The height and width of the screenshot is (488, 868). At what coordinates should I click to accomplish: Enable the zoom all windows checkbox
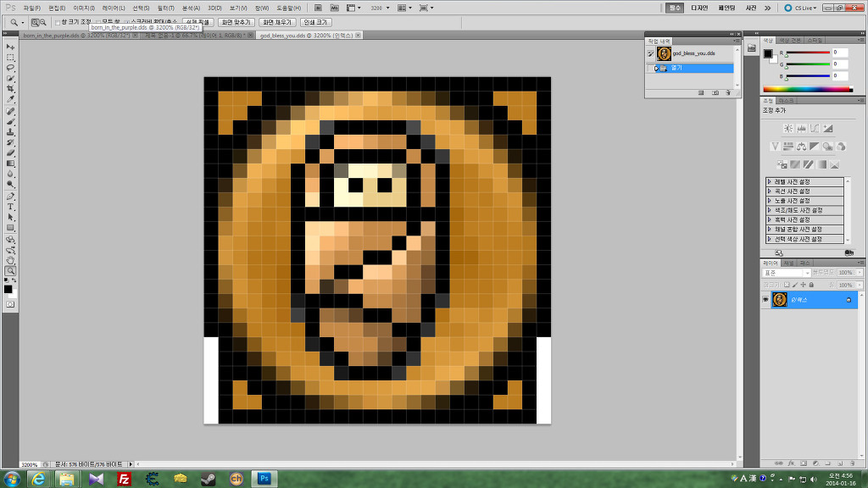click(x=97, y=22)
